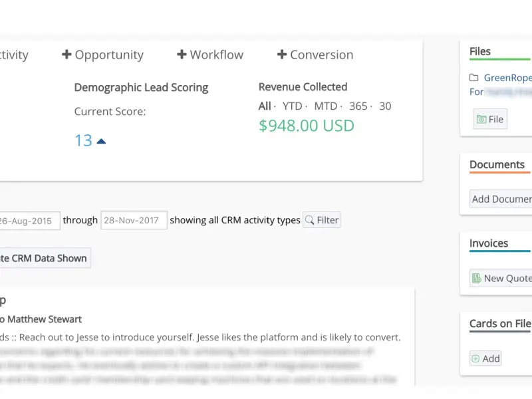Click the Add Document button

(x=501, y=199)
